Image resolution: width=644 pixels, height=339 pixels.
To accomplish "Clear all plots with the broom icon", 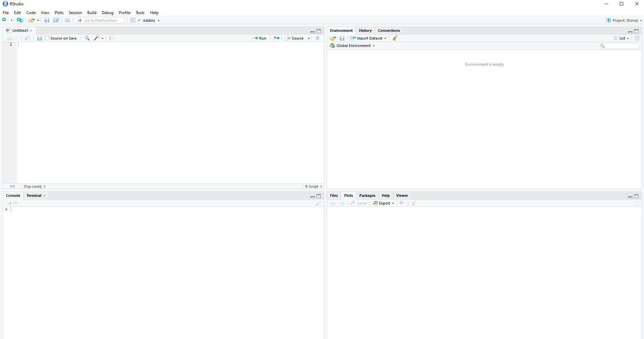I will [x=414, y=203].
